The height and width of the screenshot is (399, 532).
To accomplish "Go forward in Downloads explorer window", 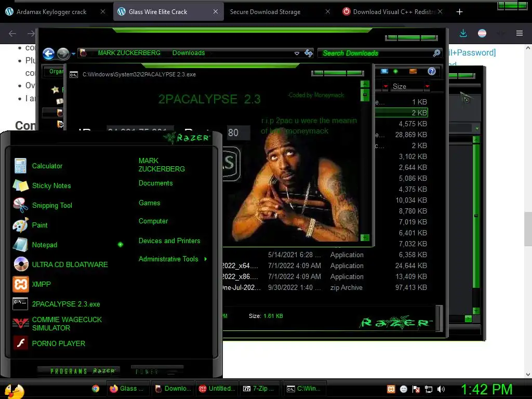I will coord(63,54).
